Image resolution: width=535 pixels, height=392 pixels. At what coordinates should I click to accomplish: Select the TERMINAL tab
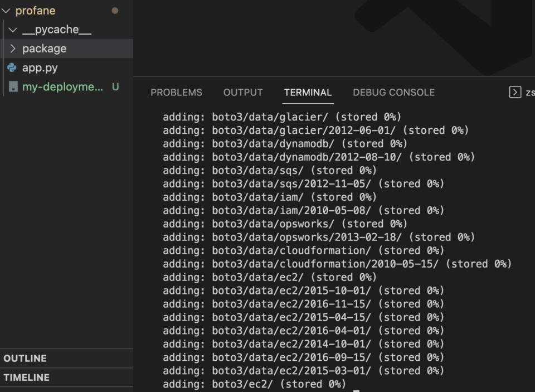tap(308, 93)
